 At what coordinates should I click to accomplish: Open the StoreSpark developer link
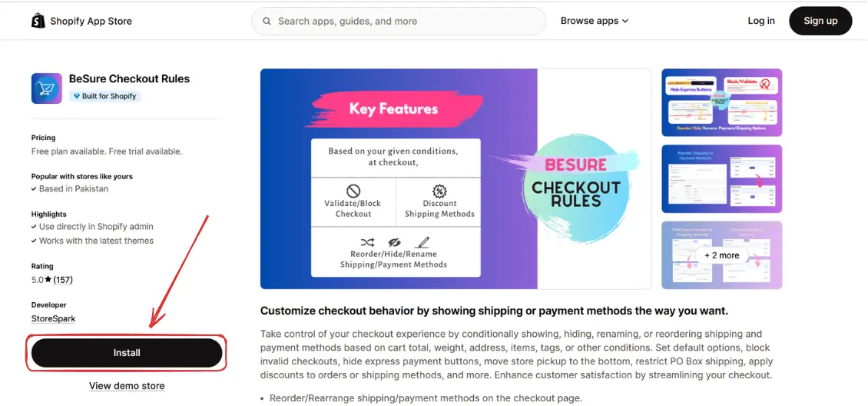point(53,318)
